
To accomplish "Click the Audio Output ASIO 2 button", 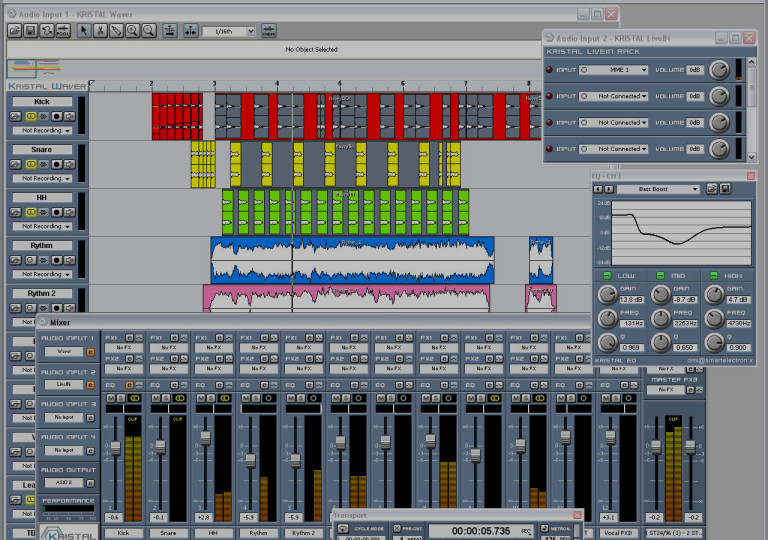I will [x=64, y=483].
